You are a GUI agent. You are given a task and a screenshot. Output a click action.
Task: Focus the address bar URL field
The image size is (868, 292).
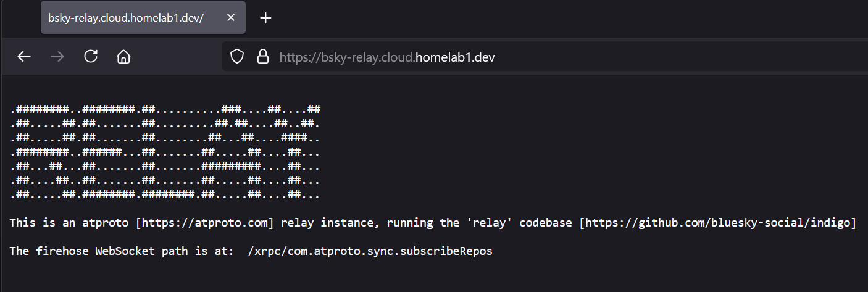pyautogui.click(x=543, y=57)
